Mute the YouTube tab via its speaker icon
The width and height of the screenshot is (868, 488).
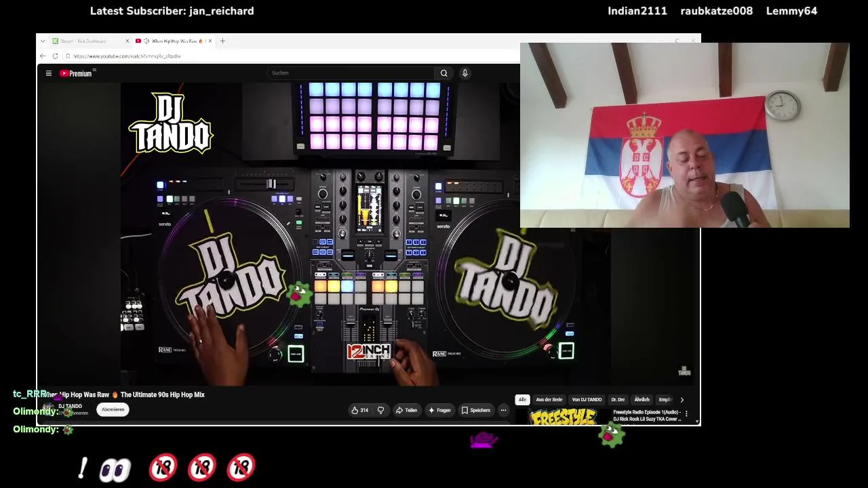coord(146,41)
